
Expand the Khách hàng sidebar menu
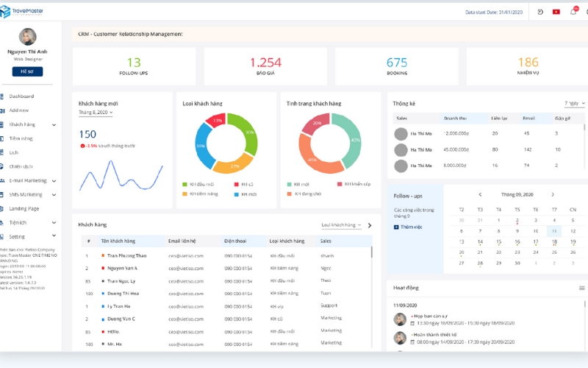tap(54, 124)
